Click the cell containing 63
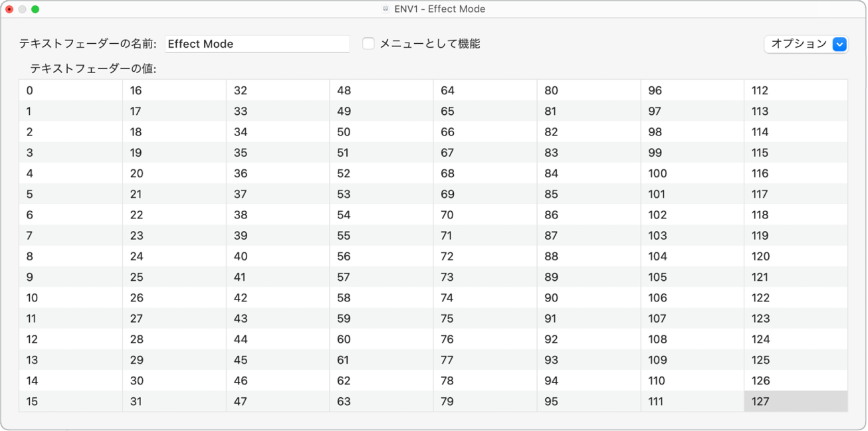 click(381, 401)
